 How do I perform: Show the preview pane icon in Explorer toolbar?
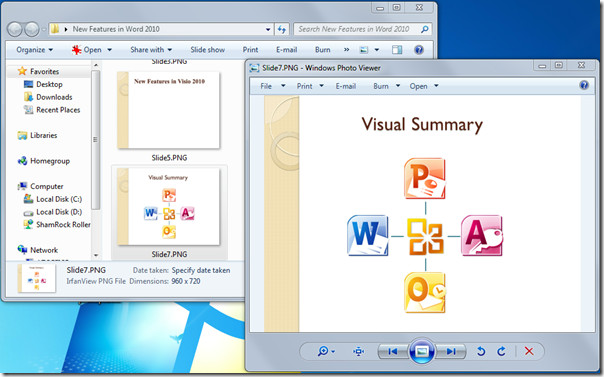click(x=397, y=50)
